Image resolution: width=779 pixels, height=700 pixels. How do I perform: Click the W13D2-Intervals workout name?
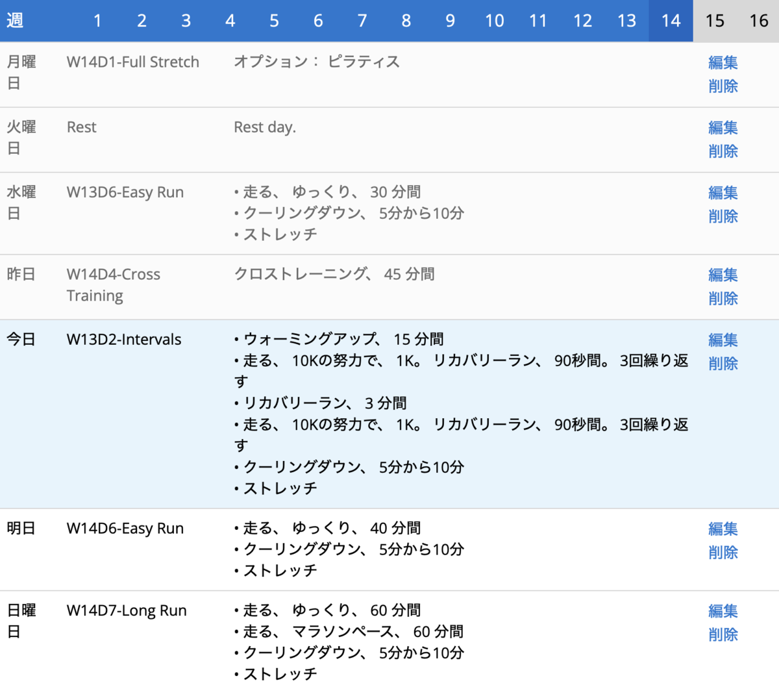pyautogui.click(x=124, y=339)
